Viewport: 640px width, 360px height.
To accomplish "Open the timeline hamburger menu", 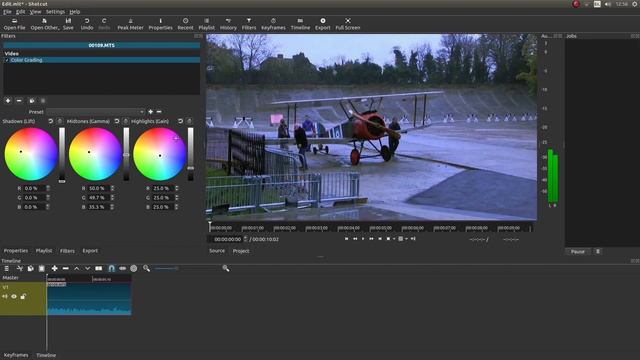I will [7, 268].
